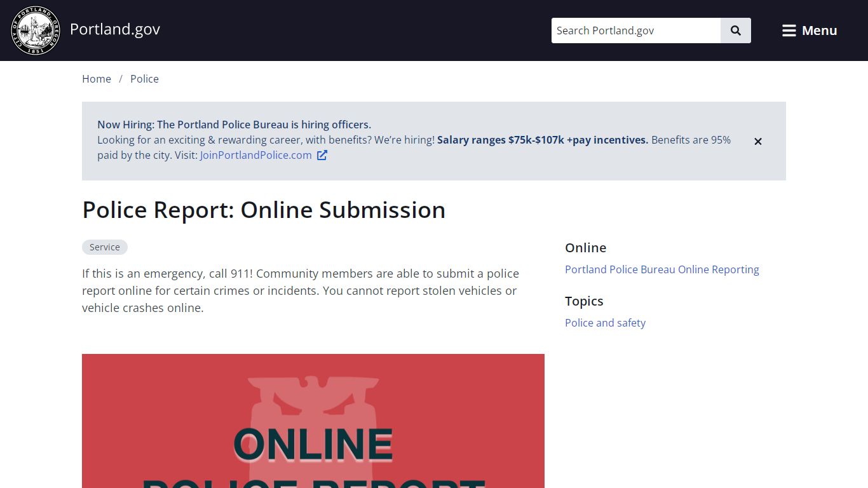This screenshot has height=488, width=868.
Task: Click the Salary ranges $75k-$107k text
Action: click(x=543, y=140)
